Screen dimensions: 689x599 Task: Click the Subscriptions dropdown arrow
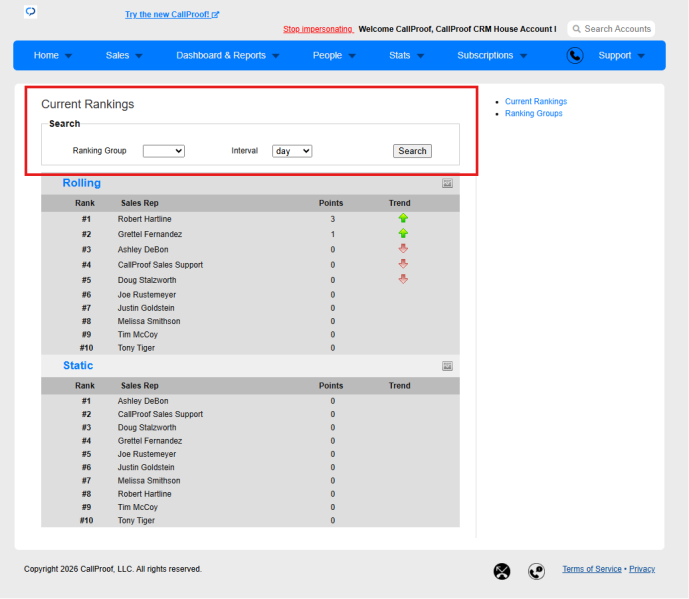pos(523,56)
